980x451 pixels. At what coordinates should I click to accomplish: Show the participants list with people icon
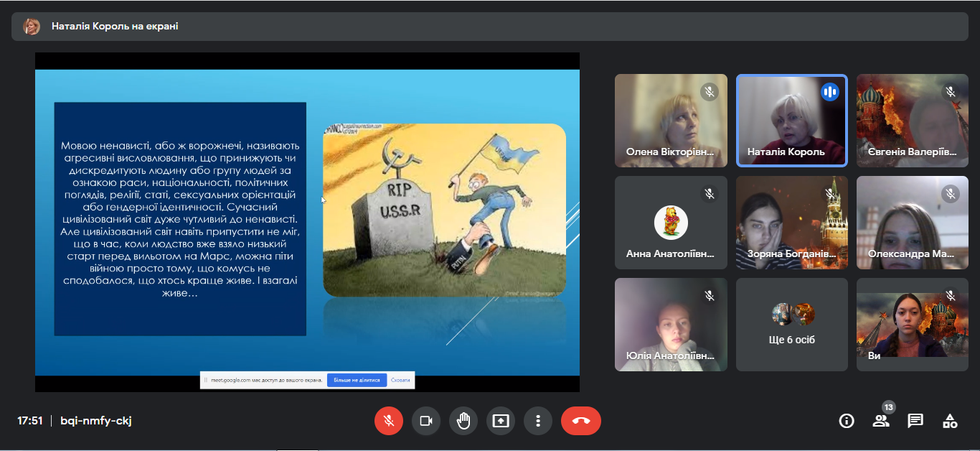(880, 421)
